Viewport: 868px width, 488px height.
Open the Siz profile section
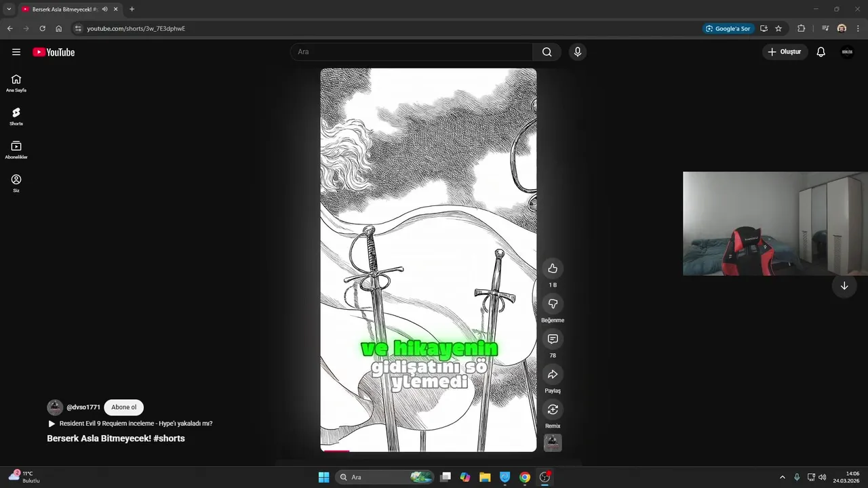[x=16, y=183]
